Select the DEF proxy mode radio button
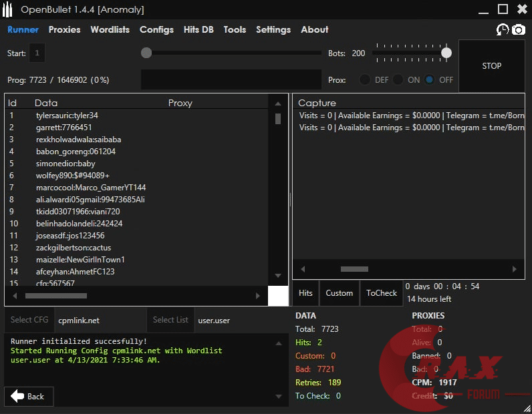This screenshot has width=532, height=414. click(365, 79)
